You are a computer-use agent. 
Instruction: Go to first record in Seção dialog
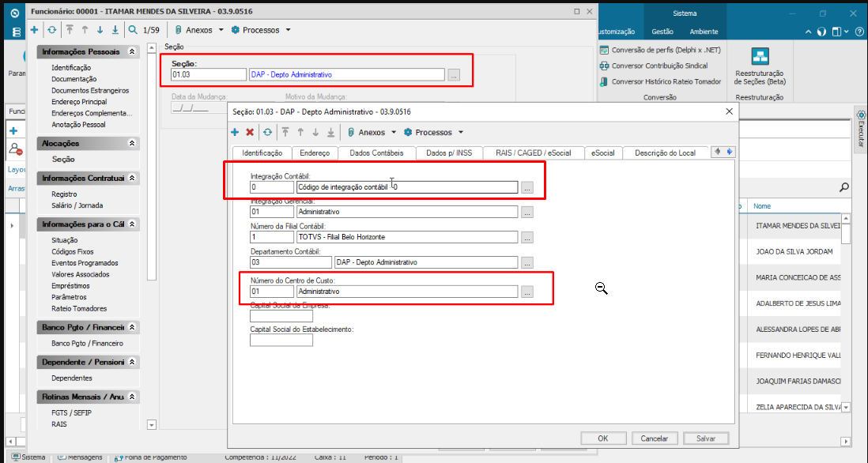tap(285, 132)
